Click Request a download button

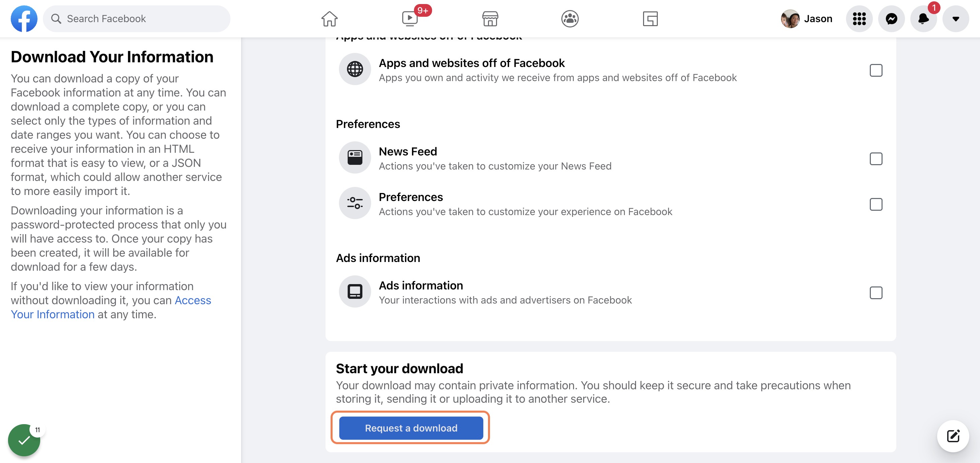click(x=411, y=428)
